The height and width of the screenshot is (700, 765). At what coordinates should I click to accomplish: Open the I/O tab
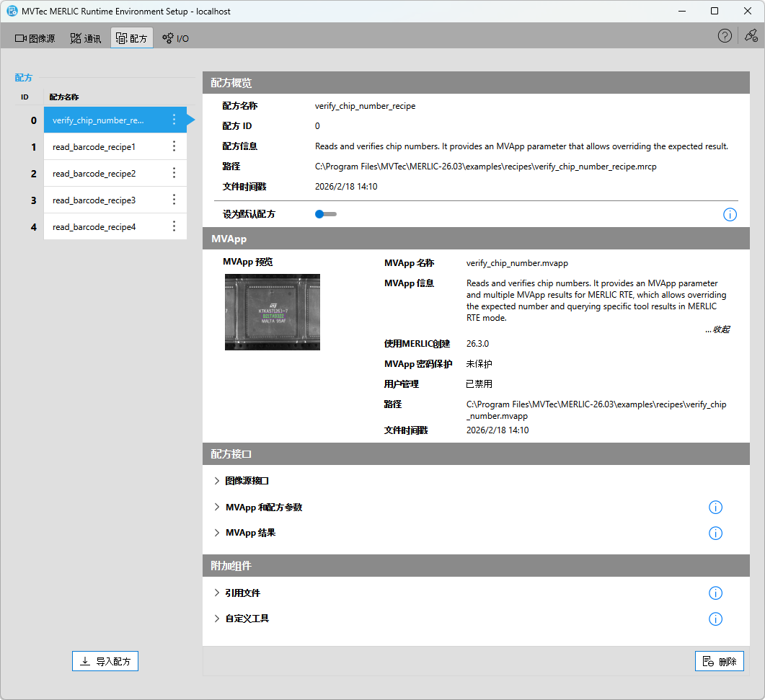175,38
